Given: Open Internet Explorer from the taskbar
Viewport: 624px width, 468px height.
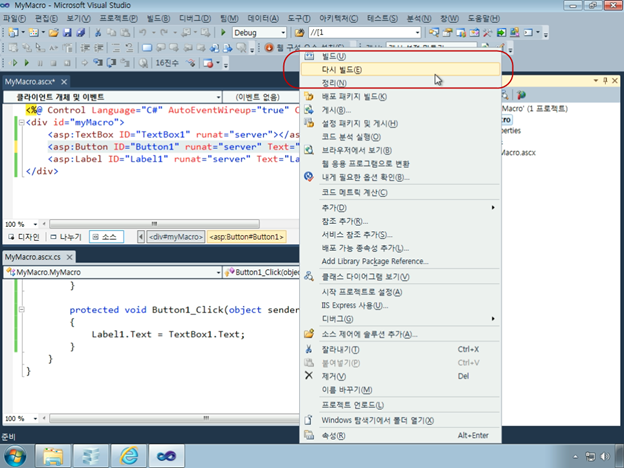Looking at the screenshot, I should tap(129, 456).
